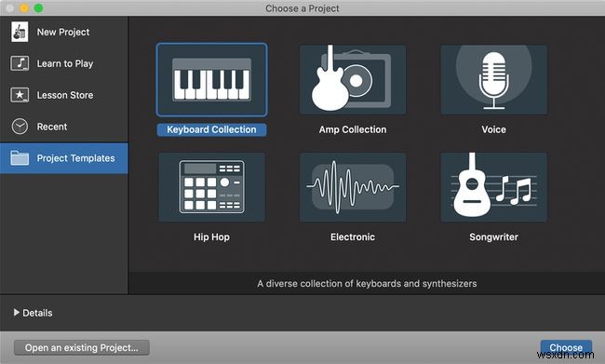Click the Lesson Store star icon
The height and width of the screenshot is (364, 605).
20,95
